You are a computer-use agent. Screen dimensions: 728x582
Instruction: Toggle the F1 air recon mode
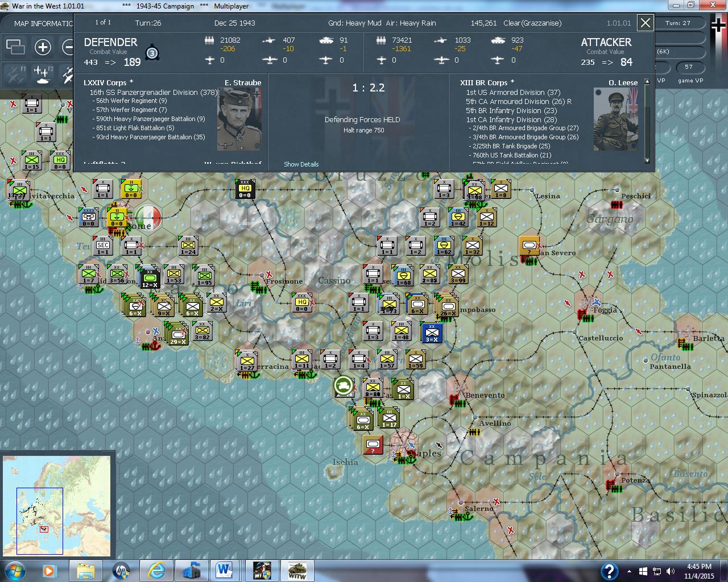click(x=15, y=74)
